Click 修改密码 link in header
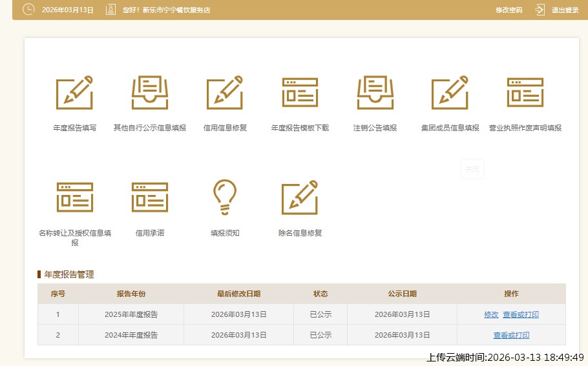 click(509, 10)
